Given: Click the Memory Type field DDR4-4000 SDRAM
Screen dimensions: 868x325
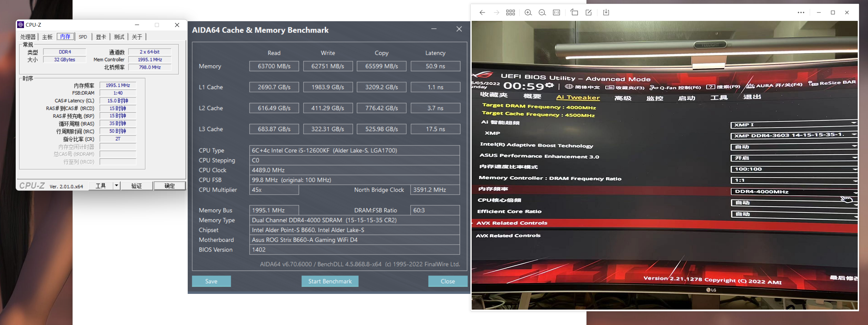Looking at the screenshot, I should click(x=355, y=220).
